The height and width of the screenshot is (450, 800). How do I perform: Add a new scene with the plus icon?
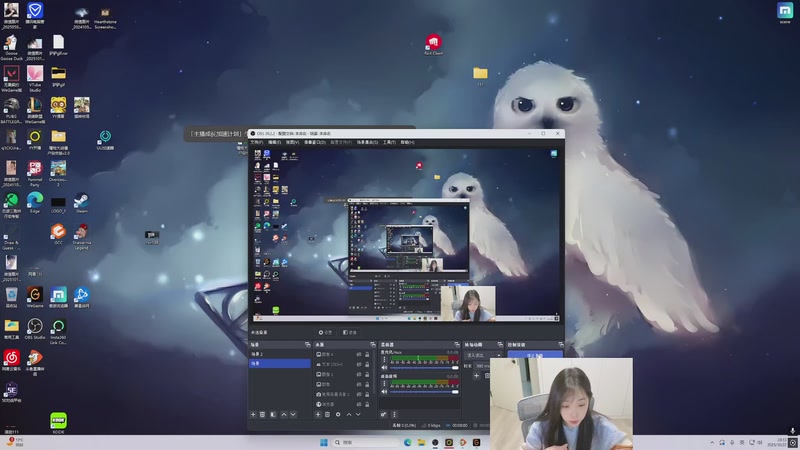253,414
